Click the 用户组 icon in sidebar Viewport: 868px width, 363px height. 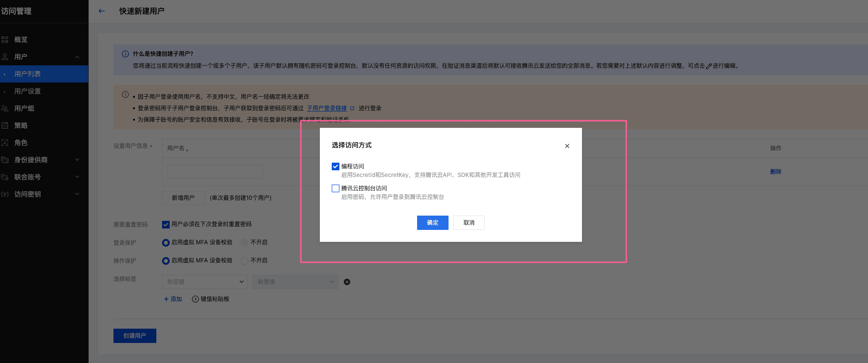click(5, 108)
